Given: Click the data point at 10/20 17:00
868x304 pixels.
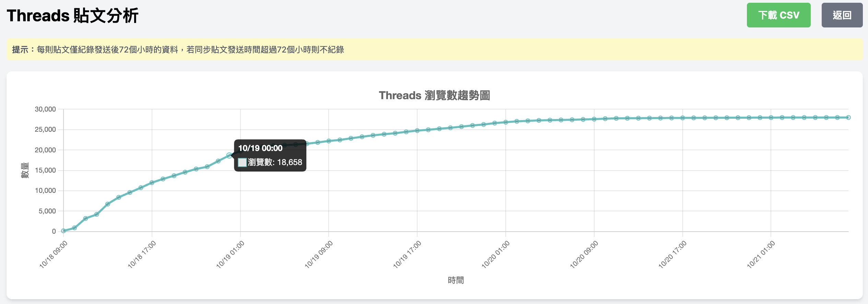Looking at the screenshot, I should pos(683,118).
